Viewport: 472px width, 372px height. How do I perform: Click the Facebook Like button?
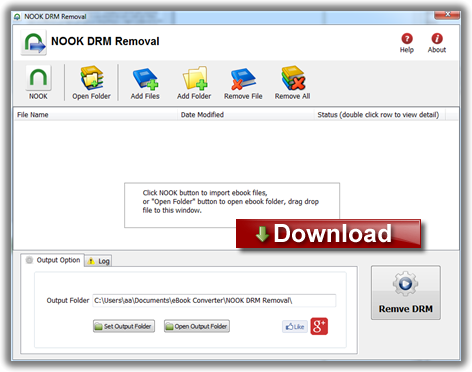(x=295, y=327)
